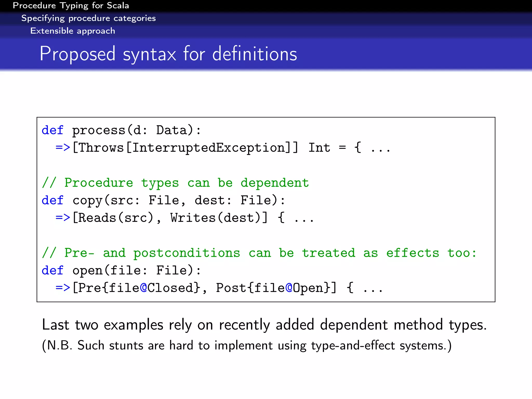Screen dimensions: 532x399
Task: Jump to the 'Extensible approach' subsection link
Action: 72,31
